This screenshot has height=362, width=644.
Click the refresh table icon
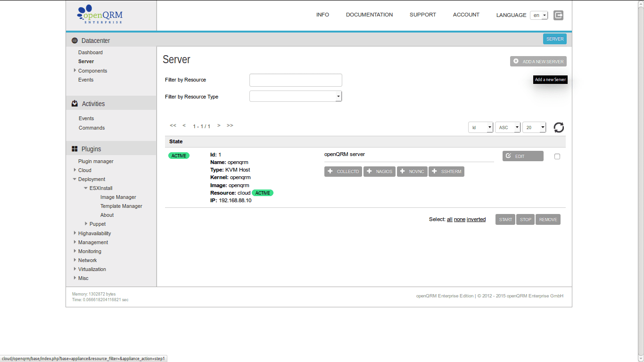559,127
